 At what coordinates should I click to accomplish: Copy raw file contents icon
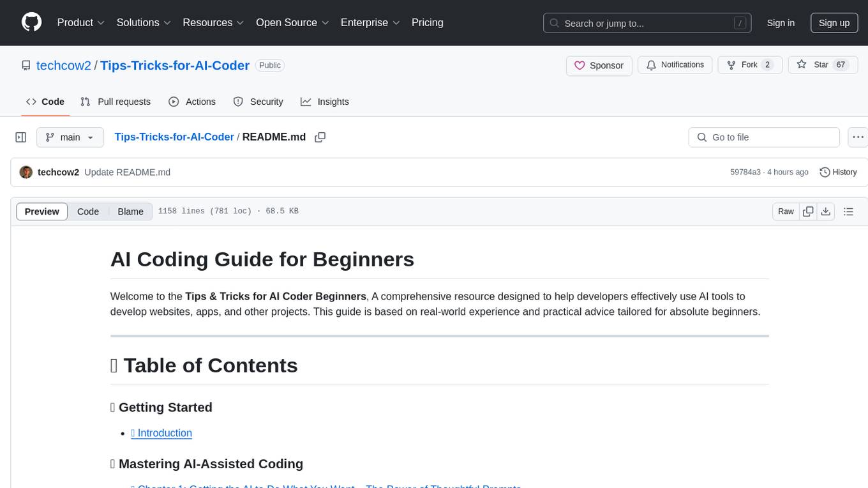pyautogui.click(x=808, y=211)
